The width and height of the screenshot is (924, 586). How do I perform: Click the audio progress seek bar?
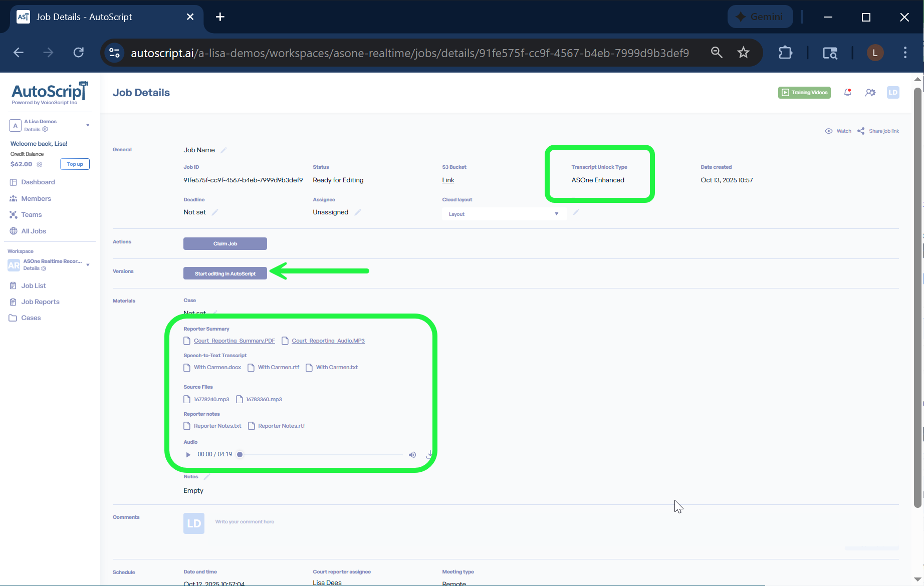[321, 455]
